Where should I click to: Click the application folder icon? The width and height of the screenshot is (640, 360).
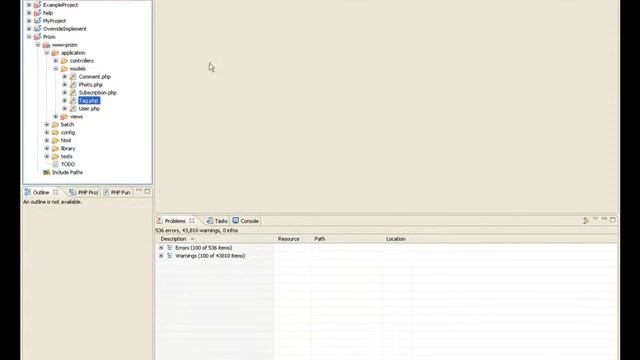tap(55, 53)
